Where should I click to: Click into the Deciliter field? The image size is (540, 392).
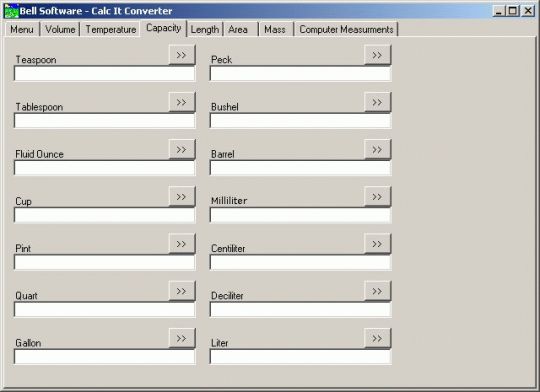tap(300, 309)
